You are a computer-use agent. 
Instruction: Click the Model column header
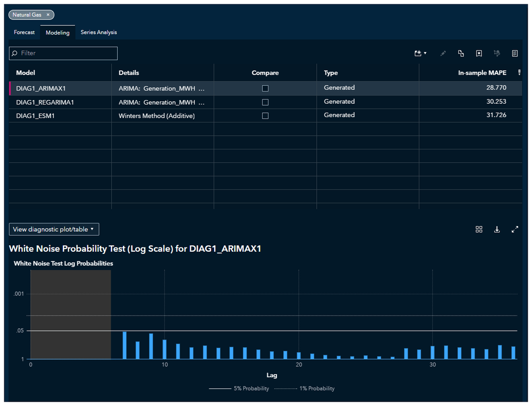click(26, 73)
